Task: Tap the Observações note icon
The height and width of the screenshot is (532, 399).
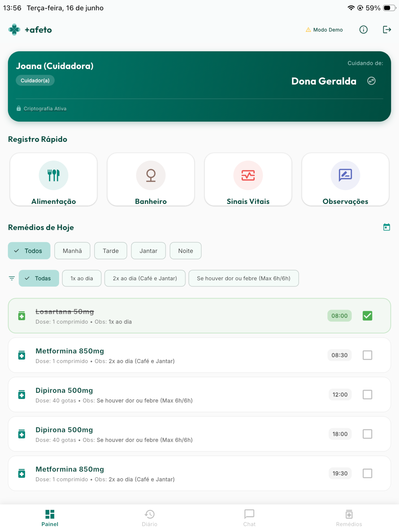Action: pos(345,175)
